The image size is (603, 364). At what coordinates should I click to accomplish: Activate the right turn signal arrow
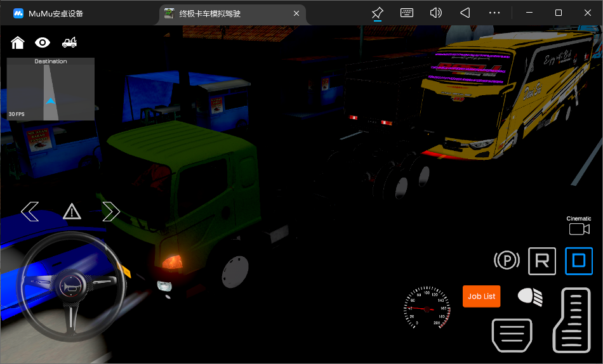[x=111, y=211]
